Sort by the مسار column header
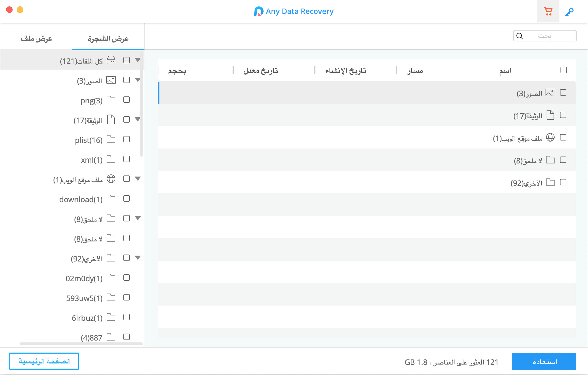 coord(415,71)
